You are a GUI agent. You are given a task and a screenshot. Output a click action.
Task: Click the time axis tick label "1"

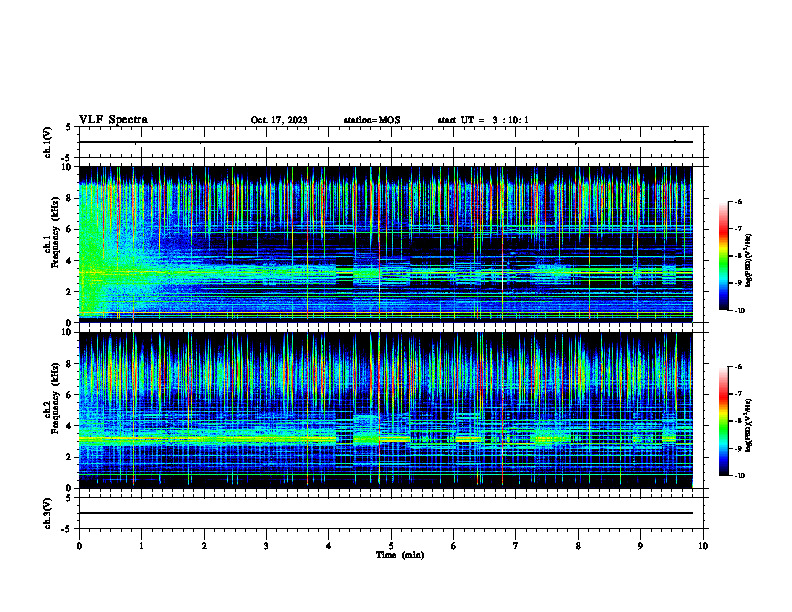[141, 546]
